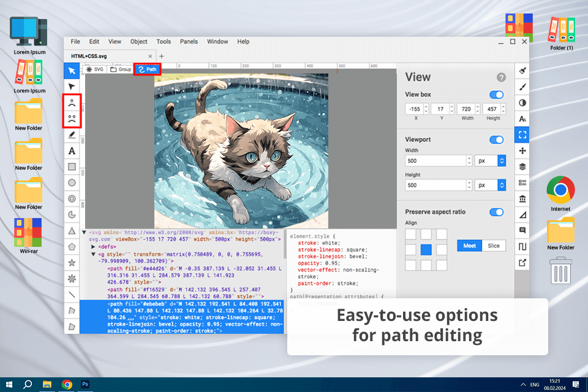Select the Text tool
Viewport: 588px width, 392px height.
[x=72, y=151]
